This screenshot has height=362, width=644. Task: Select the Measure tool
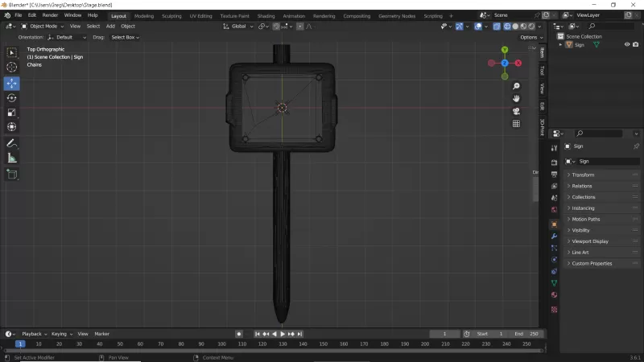12,158
